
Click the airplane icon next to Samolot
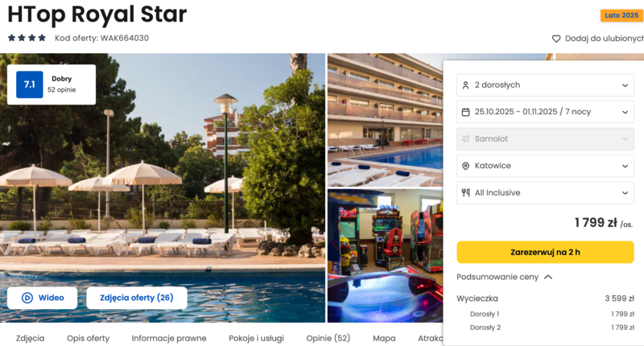point(465,139)
